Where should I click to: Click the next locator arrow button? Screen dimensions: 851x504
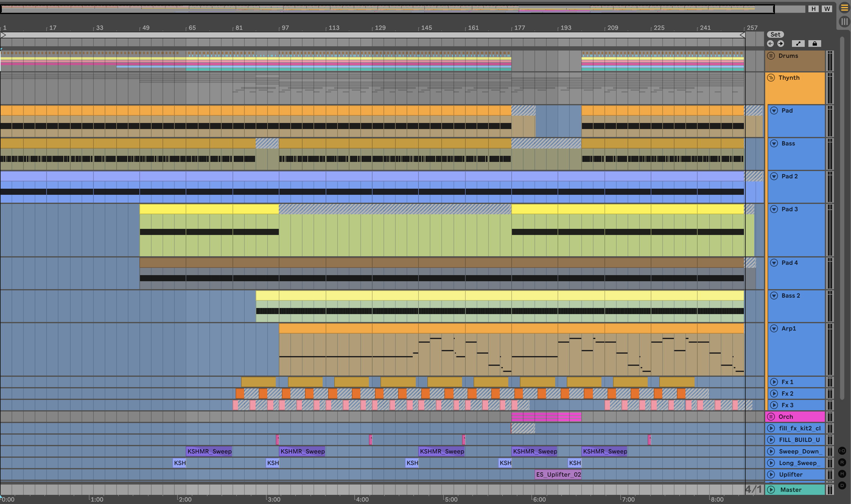coord(780,44)
